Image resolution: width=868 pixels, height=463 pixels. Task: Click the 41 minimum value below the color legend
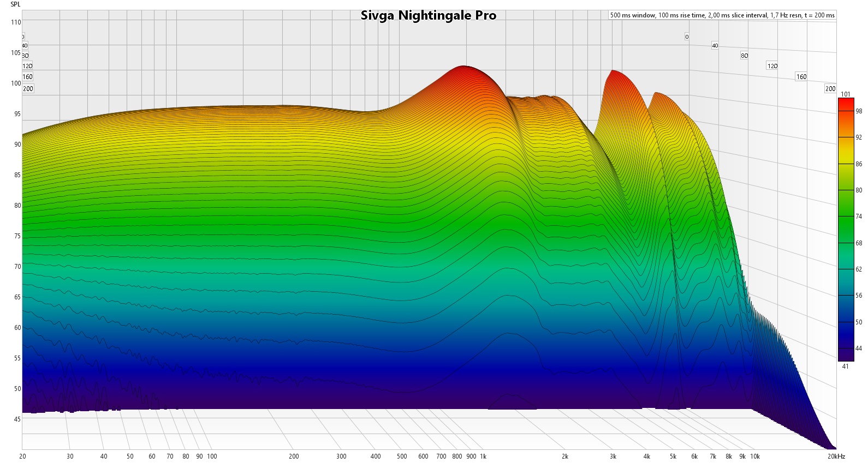(846, 366)
